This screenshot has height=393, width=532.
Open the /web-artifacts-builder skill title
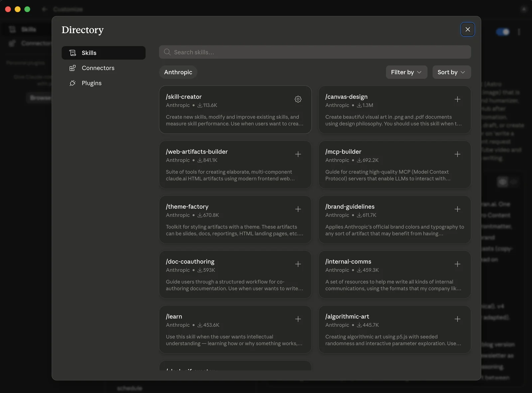click(197, 152)
